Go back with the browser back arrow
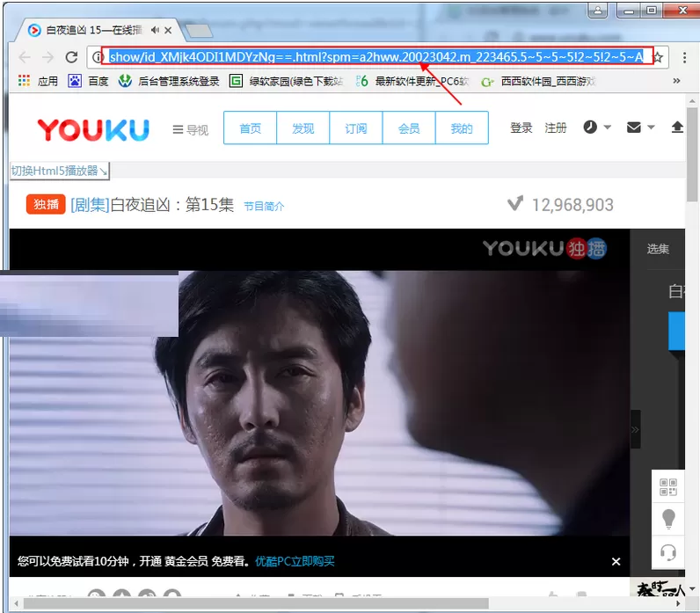This screenshot has height=613, width=700. 25,57
